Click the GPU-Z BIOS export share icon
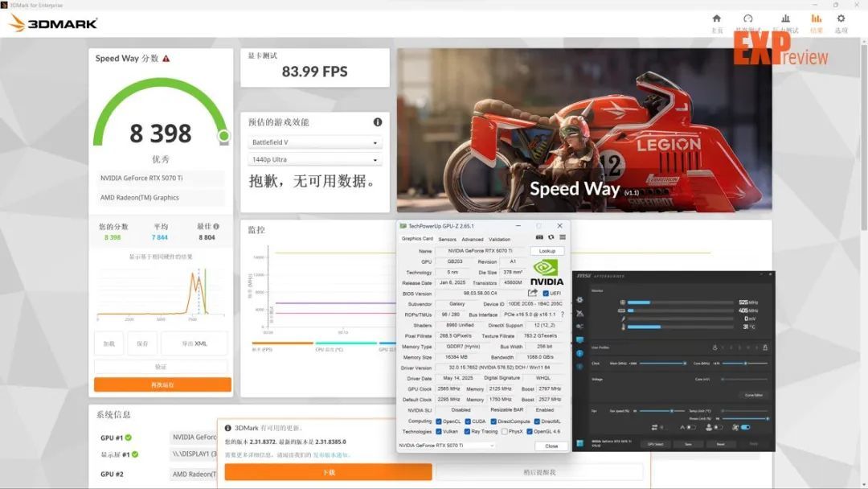 (533, 293)
